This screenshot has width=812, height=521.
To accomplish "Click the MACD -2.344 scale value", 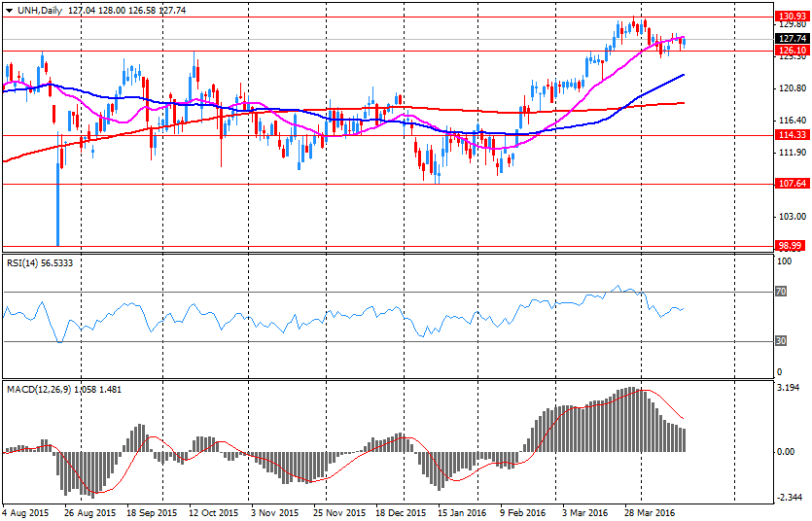I will pos(788,498).
